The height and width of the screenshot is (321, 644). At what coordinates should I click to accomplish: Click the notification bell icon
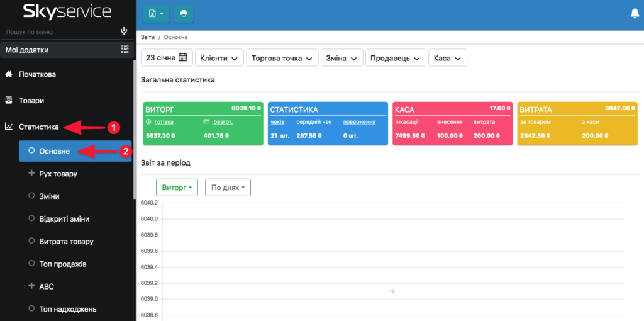(634, 13)
